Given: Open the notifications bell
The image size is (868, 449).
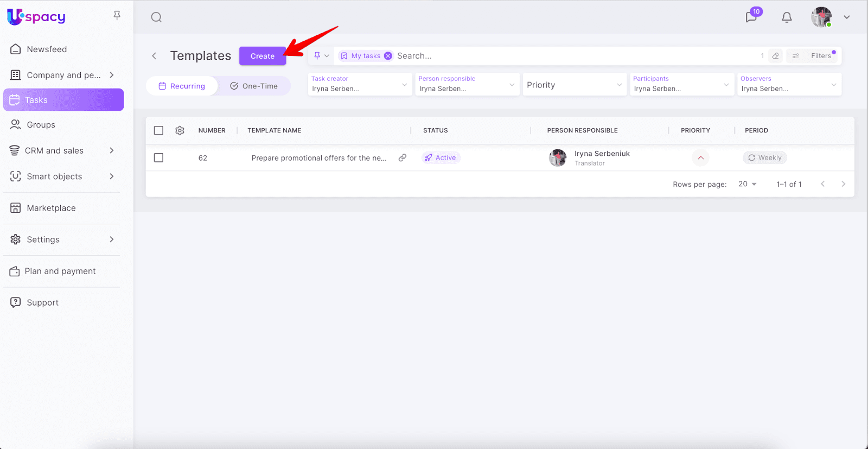Looking at the screenshot, I should 787,17.
